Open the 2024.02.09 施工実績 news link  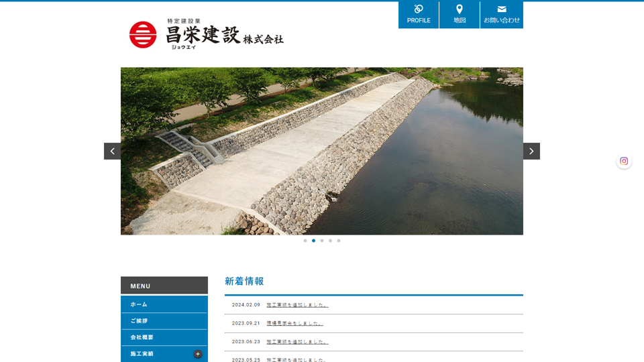pos(297,305)
